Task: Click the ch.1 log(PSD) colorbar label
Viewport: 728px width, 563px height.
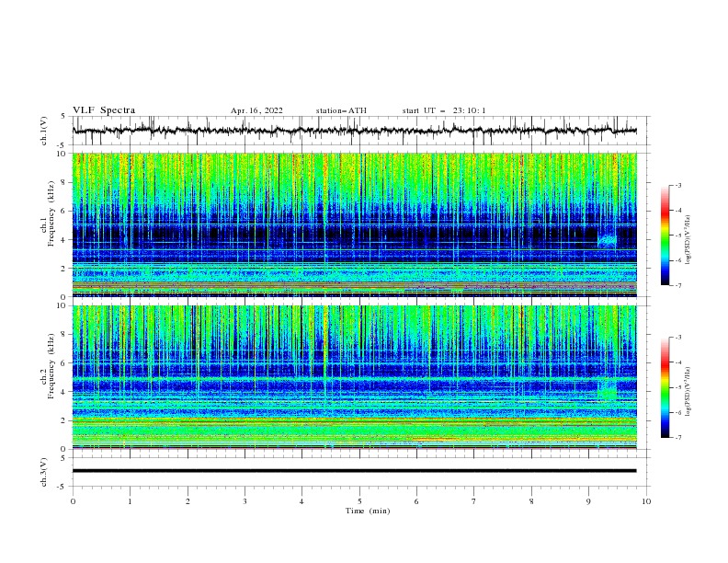Action: coord(688,240)
